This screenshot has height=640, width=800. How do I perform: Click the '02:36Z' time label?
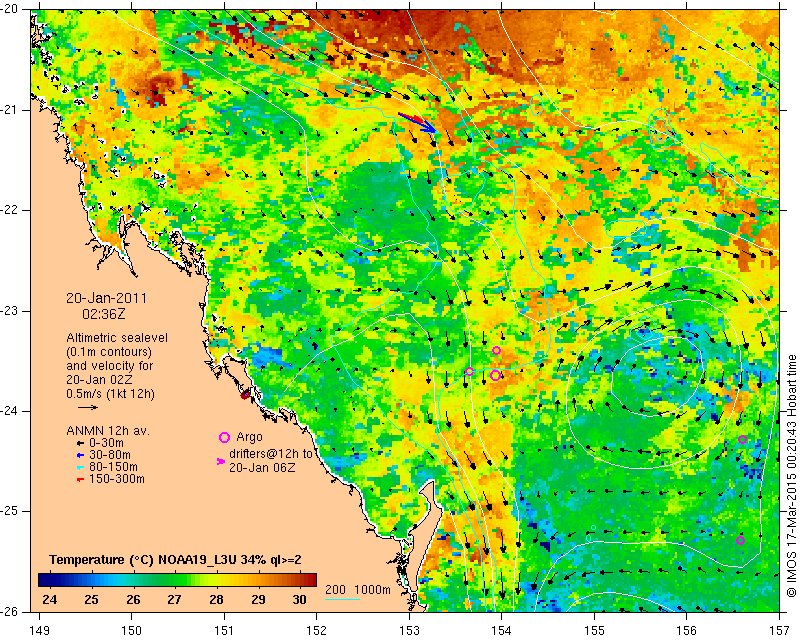(x=104, y=314)
